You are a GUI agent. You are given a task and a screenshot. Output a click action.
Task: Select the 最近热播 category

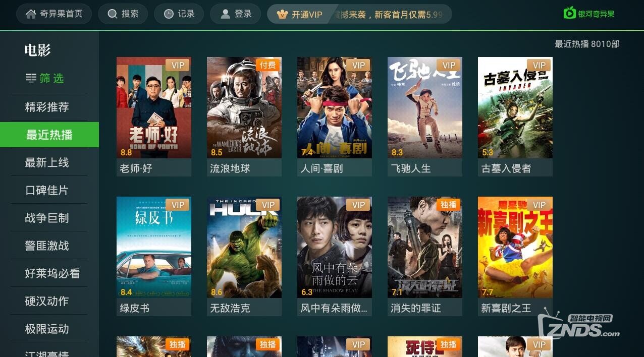point(49,135)
